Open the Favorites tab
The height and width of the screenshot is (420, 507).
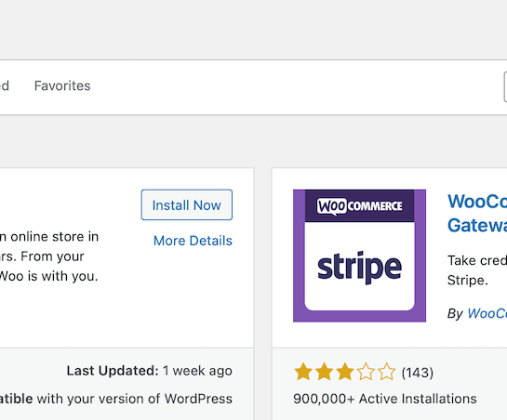click(x=62, y=85)
